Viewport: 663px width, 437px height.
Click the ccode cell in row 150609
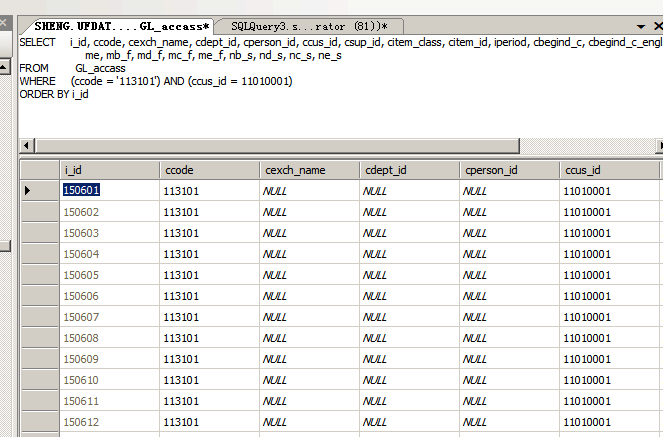coord(209,359)
